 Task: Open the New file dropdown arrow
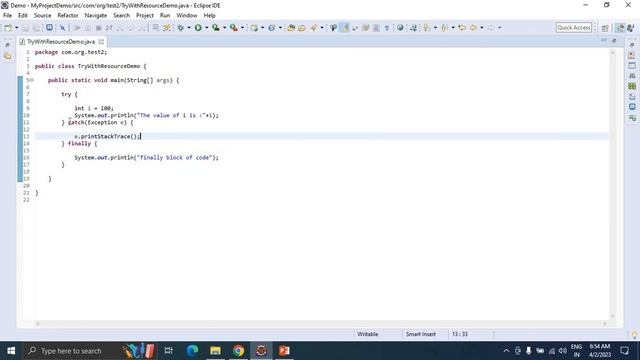tap(16, 28)
